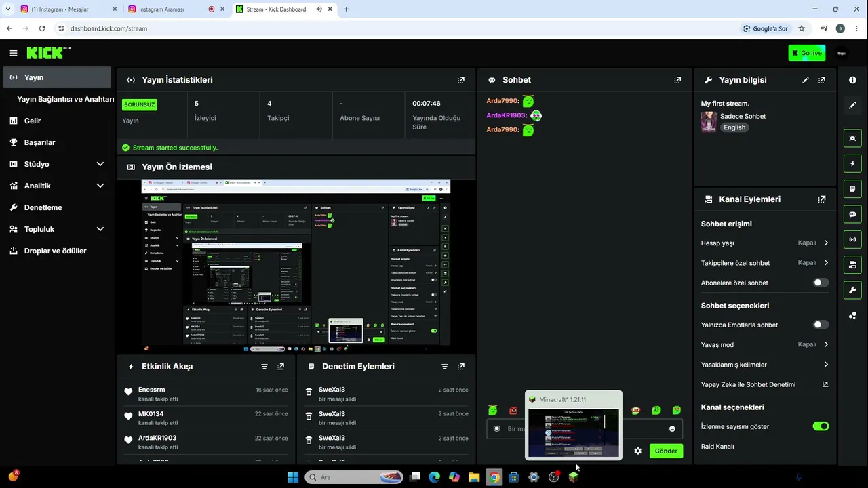868x488 pixels.
Task: Open Yapay Zeka ile Sohbet Denetimi external link
Action: [x=825, y=384]
